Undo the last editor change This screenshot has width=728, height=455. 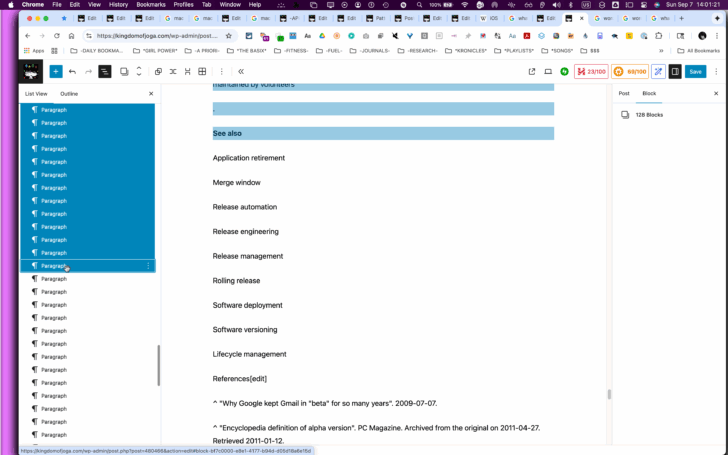pos(72,72)
